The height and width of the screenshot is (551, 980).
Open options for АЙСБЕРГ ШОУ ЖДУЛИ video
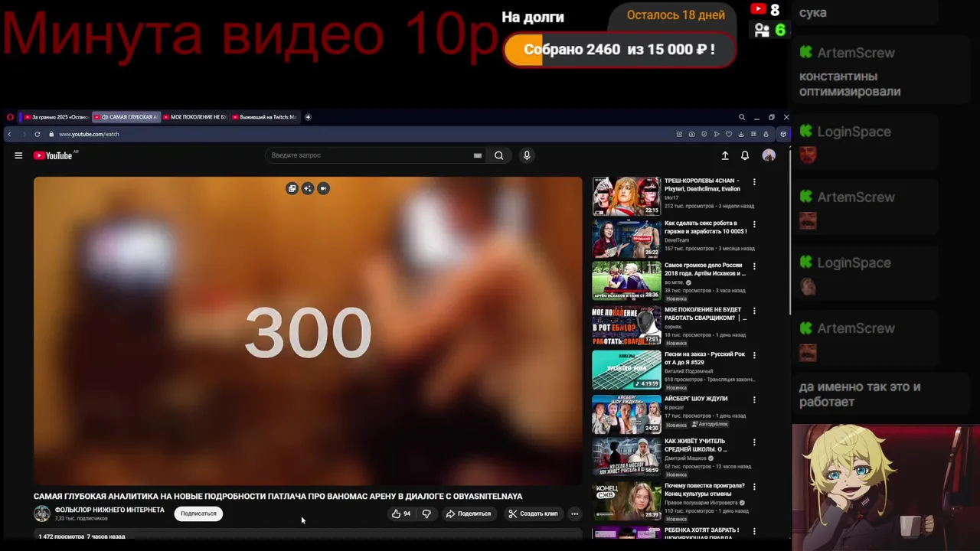coord(754,400)
